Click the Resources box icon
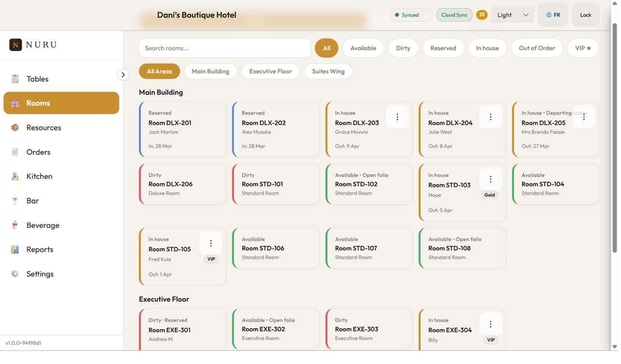The image size is (621, 364). tap(15, 128)
